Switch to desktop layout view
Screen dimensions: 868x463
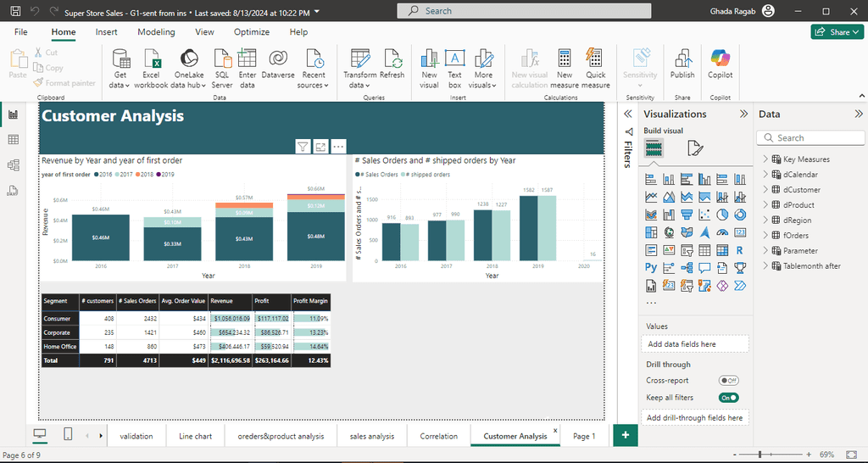click(x=41, y=435)
